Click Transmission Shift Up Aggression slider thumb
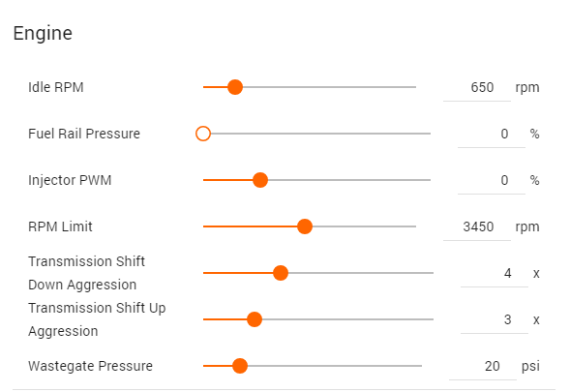The image size is (570, 392). coord(255,319)
